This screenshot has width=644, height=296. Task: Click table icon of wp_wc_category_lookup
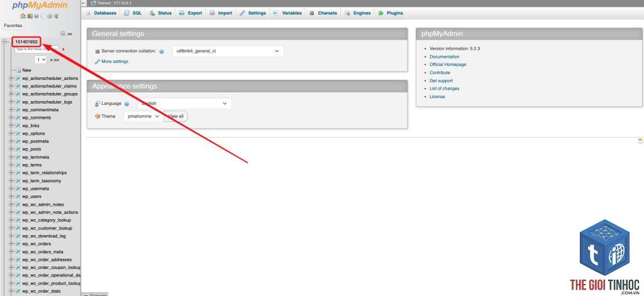coord(18,220)
